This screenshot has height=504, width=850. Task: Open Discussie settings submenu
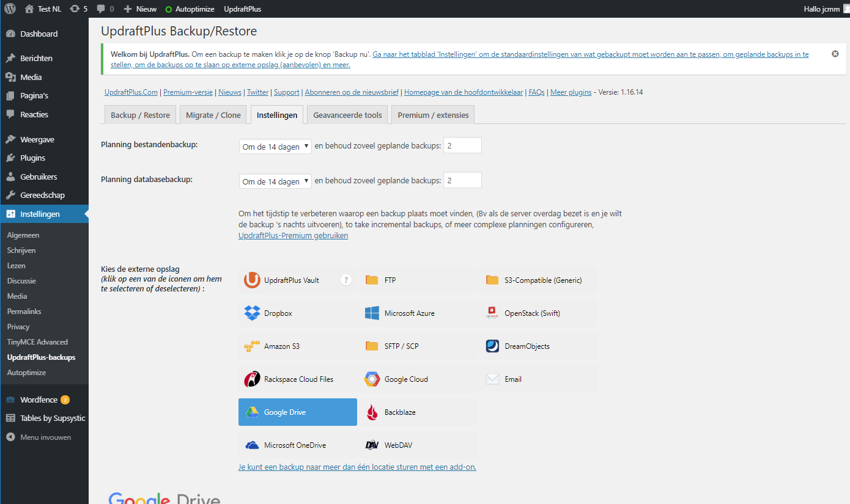coord(21,281)
